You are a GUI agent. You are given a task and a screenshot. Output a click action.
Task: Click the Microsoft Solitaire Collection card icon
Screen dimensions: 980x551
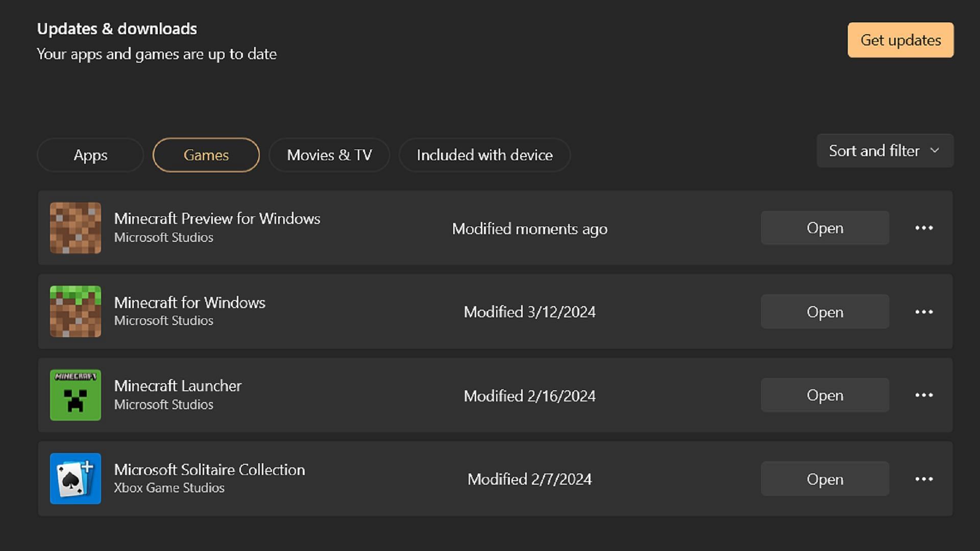76,479
